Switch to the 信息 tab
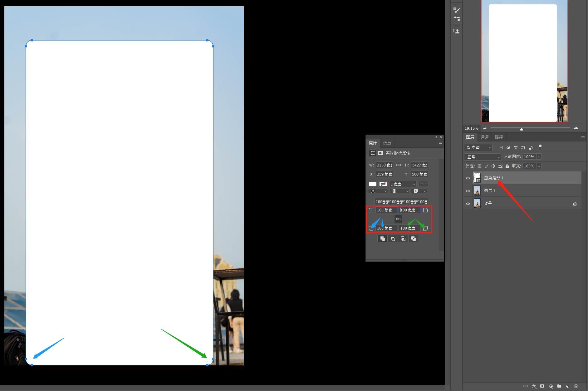 click(387, 143)
